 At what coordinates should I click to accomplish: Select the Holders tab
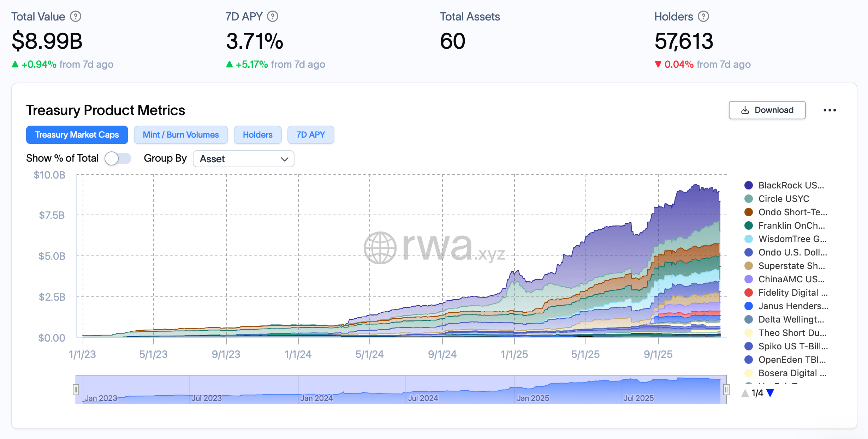[257, 134]
